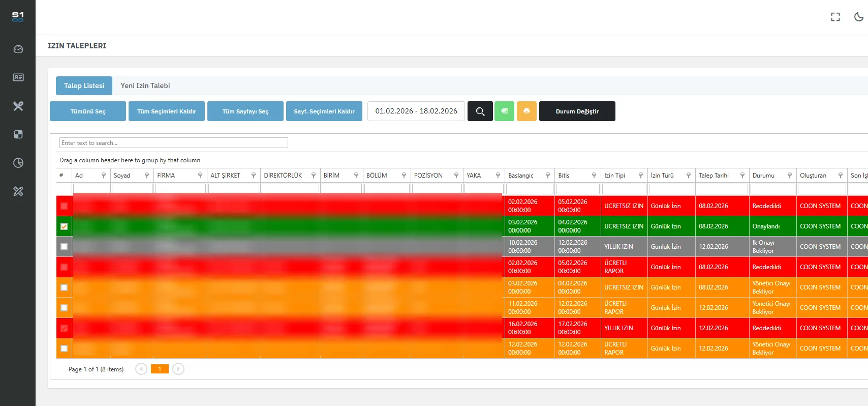Screen dimensions: 868x406
Task: Uncheck the checkbox on the green Onaylandı row
Action: [x=64, y=226]
